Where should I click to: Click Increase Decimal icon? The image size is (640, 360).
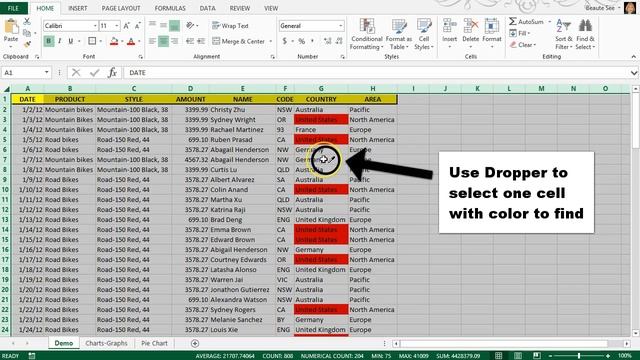pos(327,41)
